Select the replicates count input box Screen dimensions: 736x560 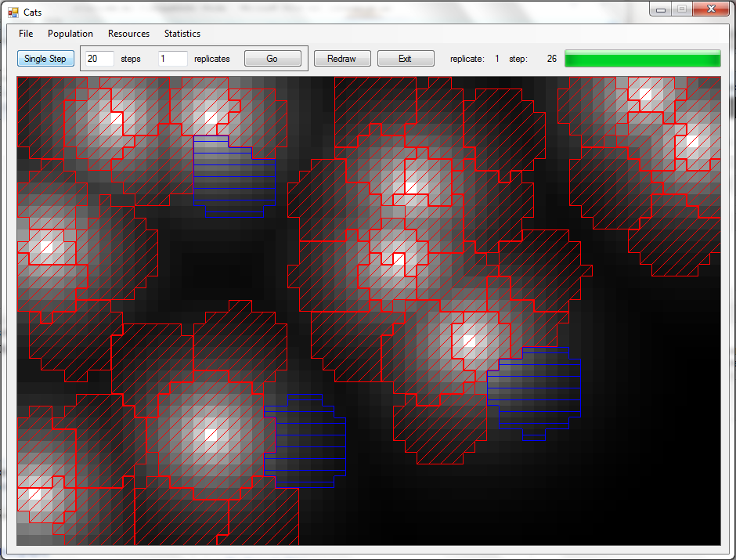coord(172,59)
